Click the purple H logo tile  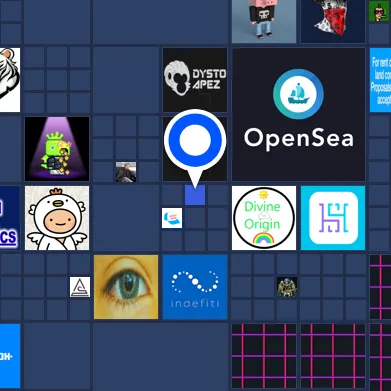[333, 218]
